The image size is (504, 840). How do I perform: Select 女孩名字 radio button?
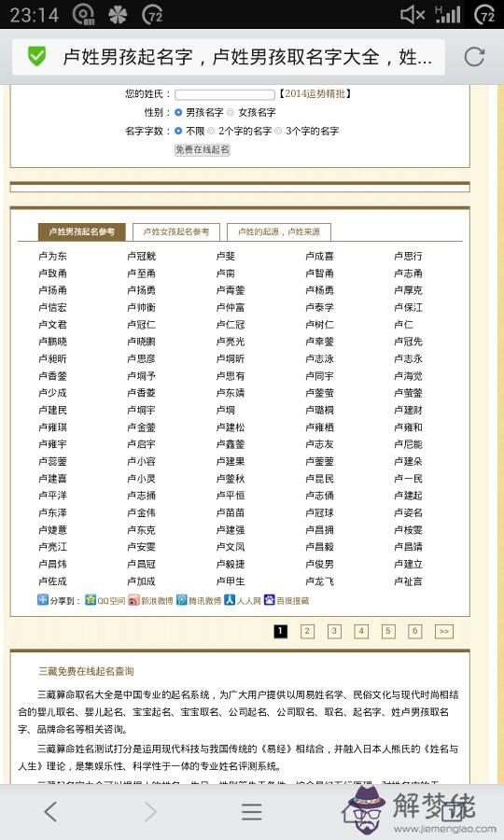point(231,113)
